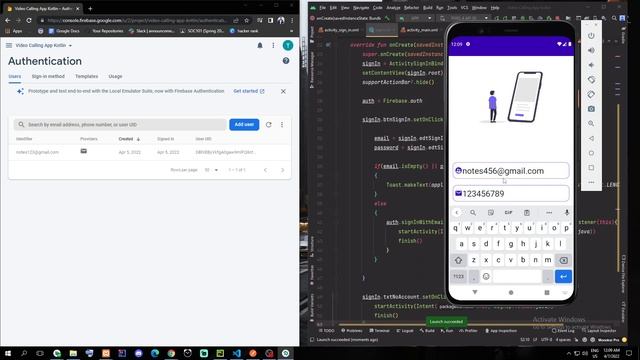Open the Layout Inspector tool window
Screen dimensions: 640x360
click(x=600, y=331)
